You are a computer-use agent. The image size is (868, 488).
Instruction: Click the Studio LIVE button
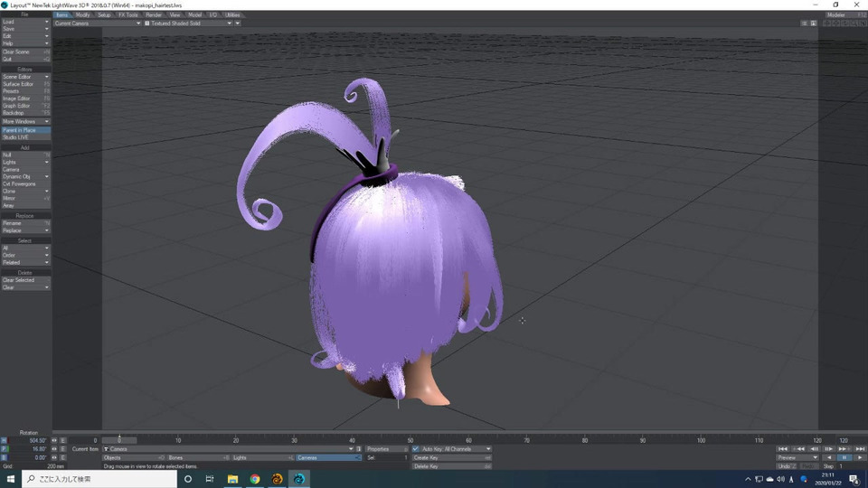[25, 137]
